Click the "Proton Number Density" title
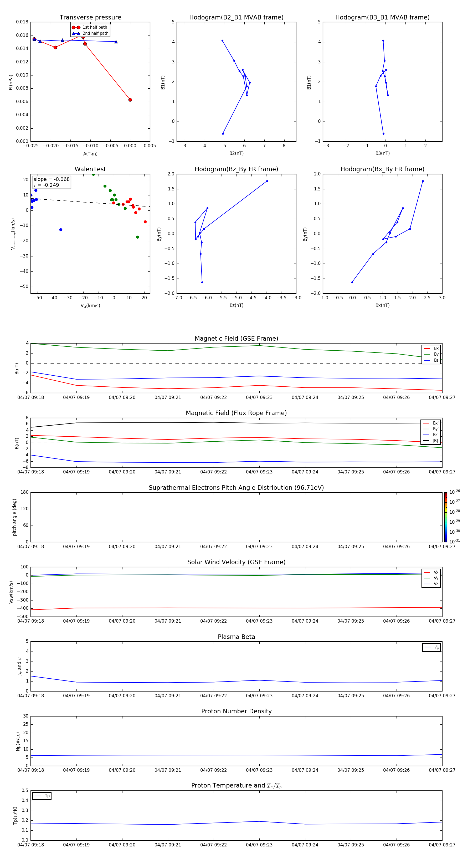This screenshot has height=868, width=473. pyautogui.click(x=236, y=711)
